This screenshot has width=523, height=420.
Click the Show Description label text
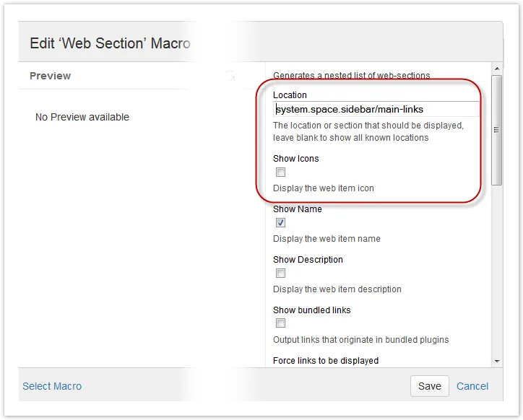pos(308,259)
